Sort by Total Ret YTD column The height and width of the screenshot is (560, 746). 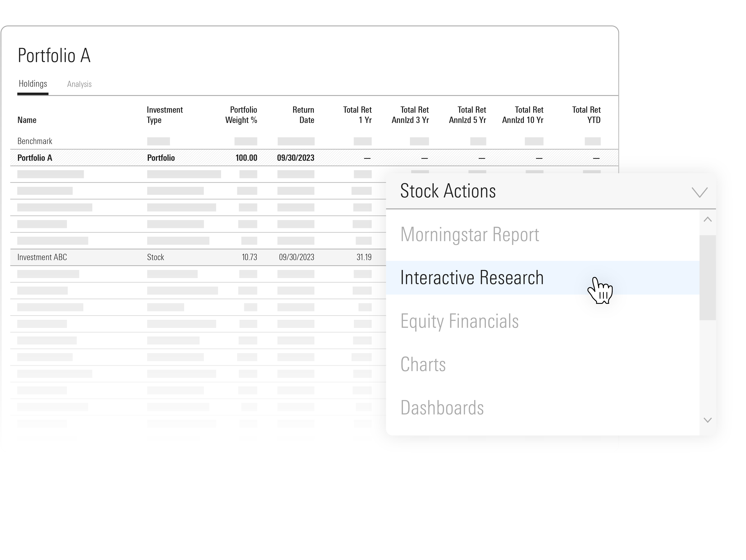point(586,115)
